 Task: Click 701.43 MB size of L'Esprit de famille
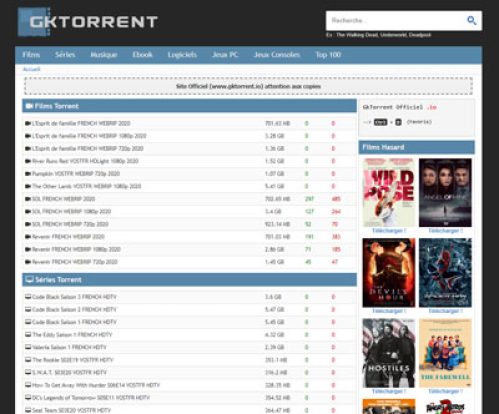277,123
